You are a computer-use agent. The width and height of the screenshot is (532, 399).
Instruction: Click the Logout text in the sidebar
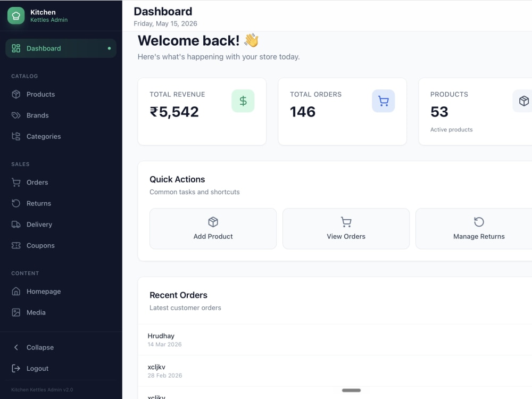click(37, 369)
